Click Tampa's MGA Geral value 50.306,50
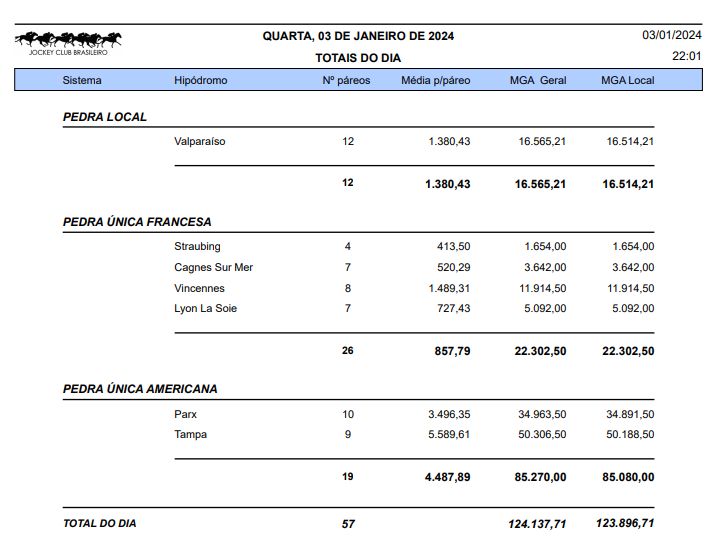Image resolution: width=723 pixels, height=558 pixels. (x=542, y=435)
